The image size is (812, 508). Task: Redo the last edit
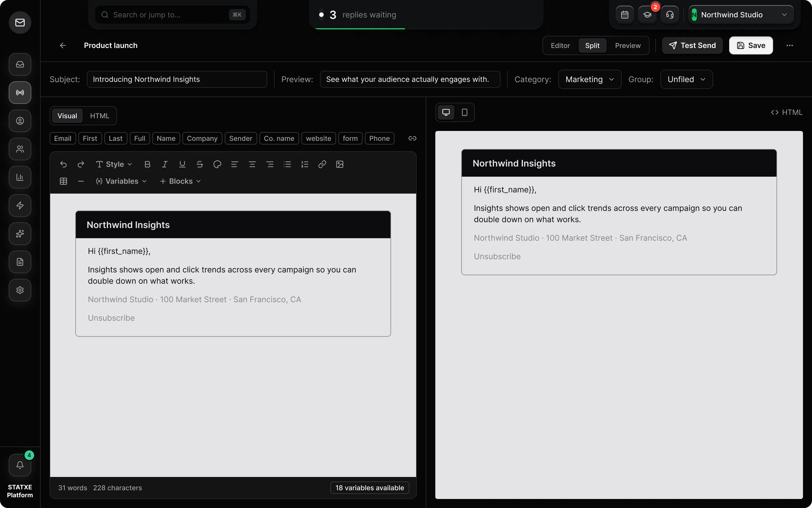tap(81, 164)
